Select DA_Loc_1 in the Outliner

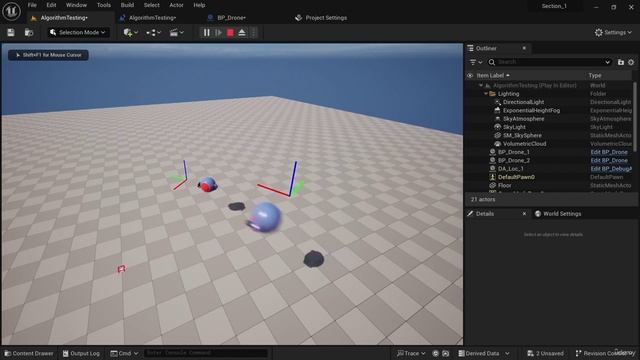point(510,169)
